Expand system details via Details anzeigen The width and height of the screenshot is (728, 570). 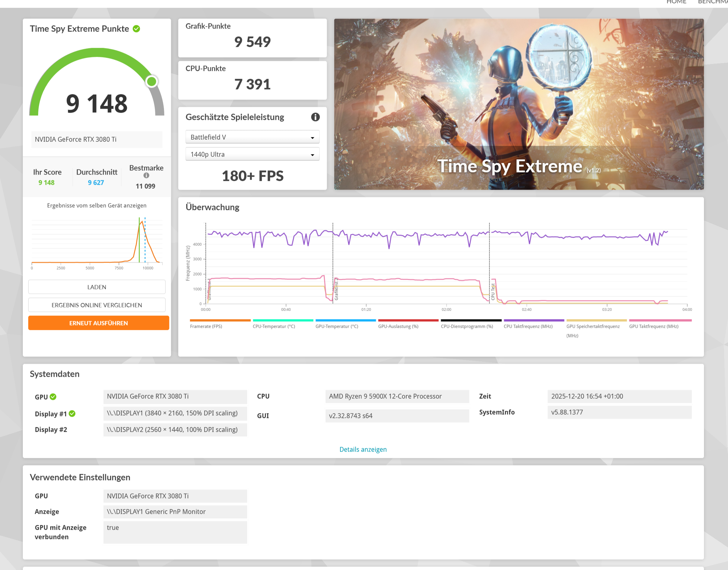(x=363, y=450)
